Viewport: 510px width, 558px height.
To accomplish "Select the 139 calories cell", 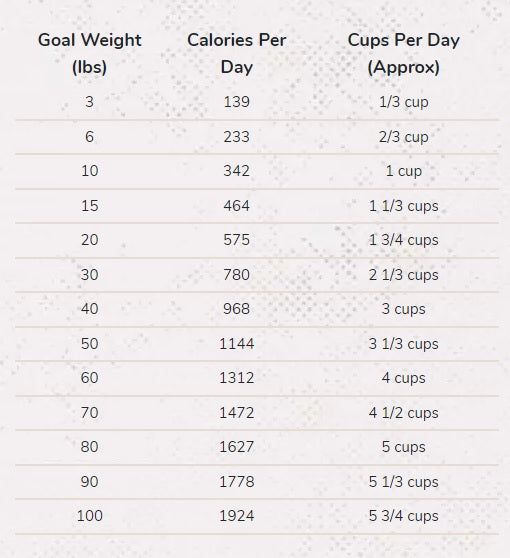I will pyautogui.click(x=237, y=102).
